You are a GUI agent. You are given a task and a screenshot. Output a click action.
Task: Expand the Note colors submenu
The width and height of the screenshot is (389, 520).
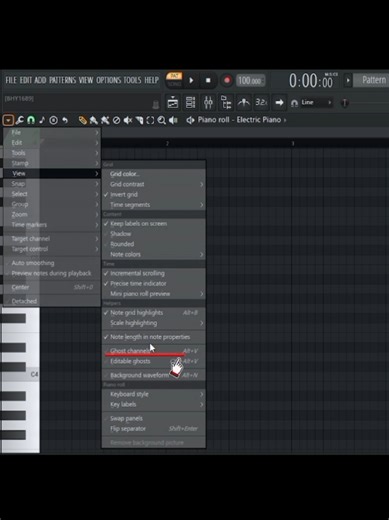154,254
